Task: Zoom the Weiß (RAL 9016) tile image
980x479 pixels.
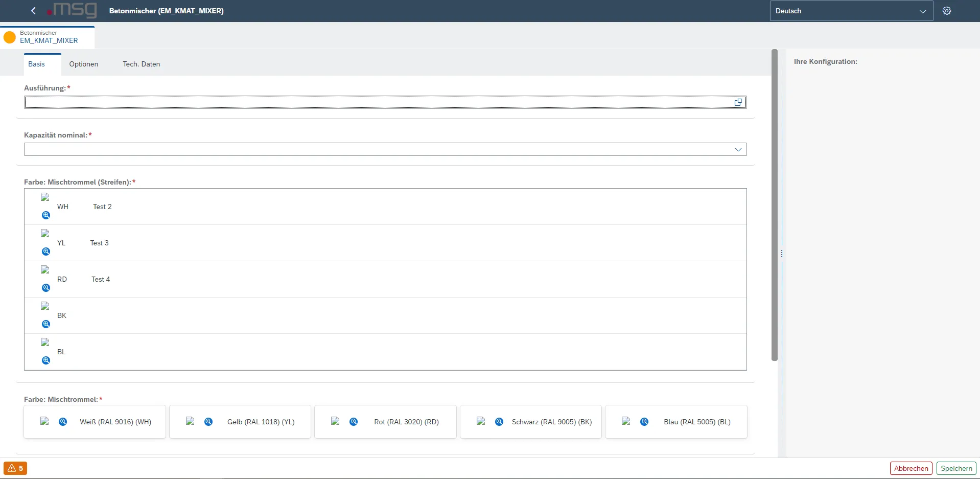Action: click(63, 422)
